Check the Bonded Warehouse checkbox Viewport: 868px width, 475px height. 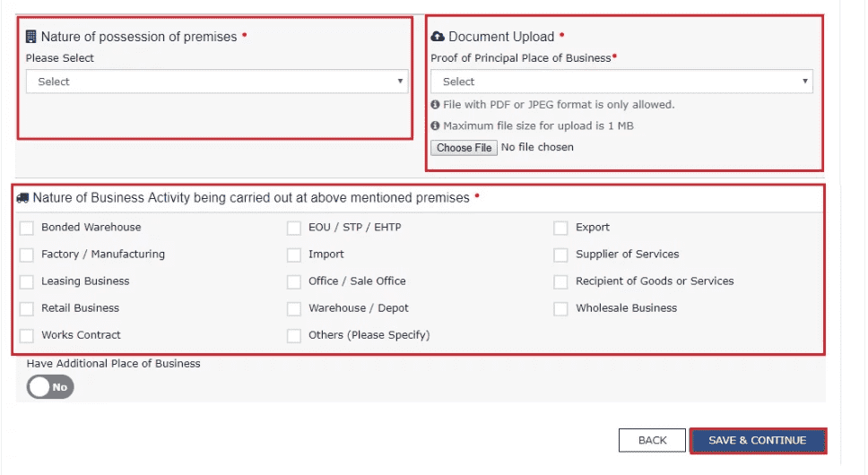coord(27,228)
